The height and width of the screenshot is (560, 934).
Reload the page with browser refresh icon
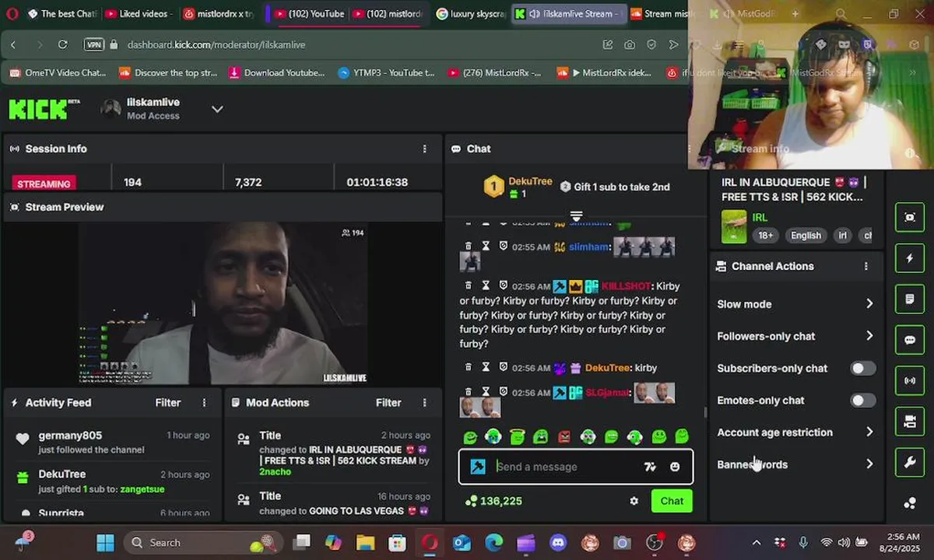[62, 45]
